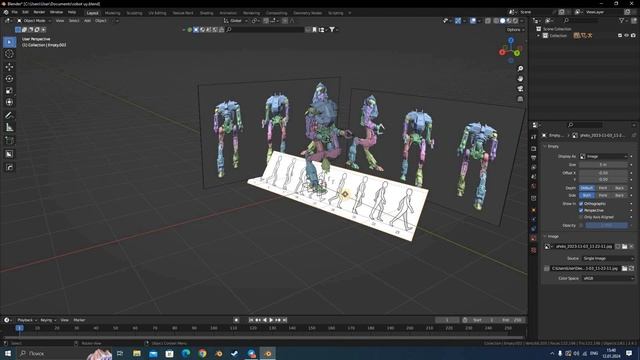Switch to the Modeling workspace tab
640x360 pixels.
pyautogui.click(x=113, y=13)
